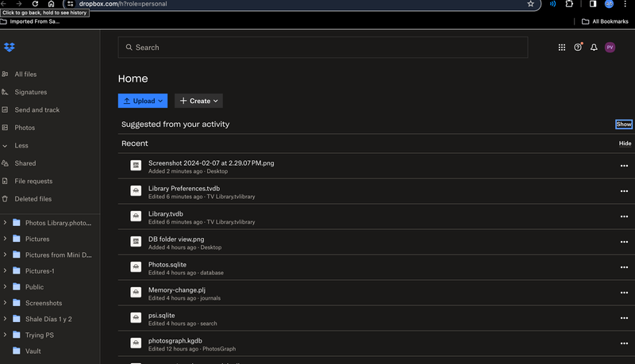The image size is (635, 364).
Task: Open photosgraph.kgdb file
Action: pyautogui.click(x=175, y=340)
